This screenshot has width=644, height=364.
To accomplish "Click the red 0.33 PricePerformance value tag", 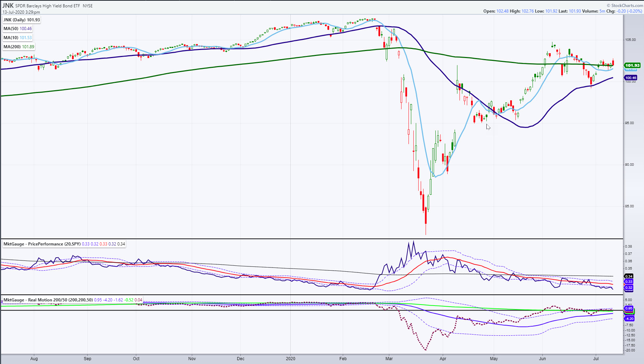I will 629,281.
